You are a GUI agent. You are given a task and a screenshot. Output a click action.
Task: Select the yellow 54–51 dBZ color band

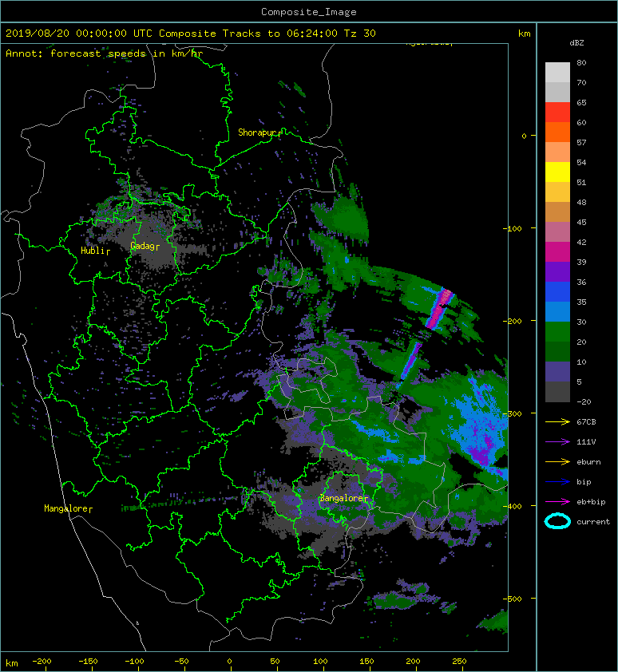point(557,172)
